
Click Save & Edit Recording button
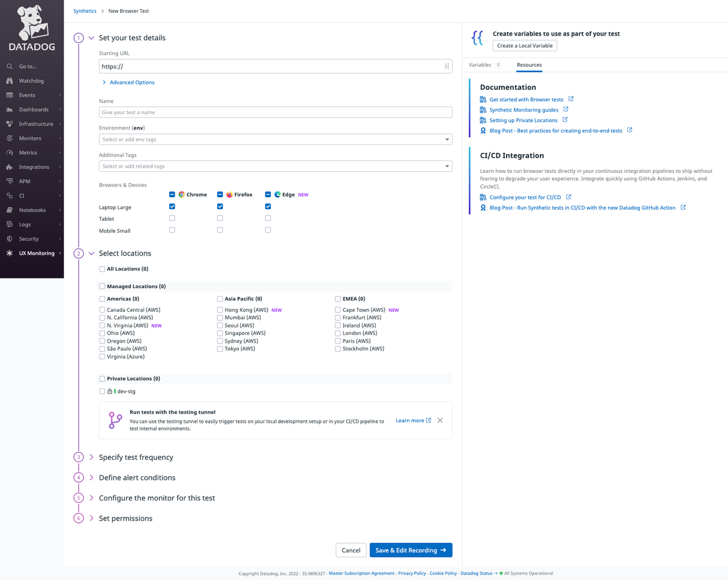411,550
